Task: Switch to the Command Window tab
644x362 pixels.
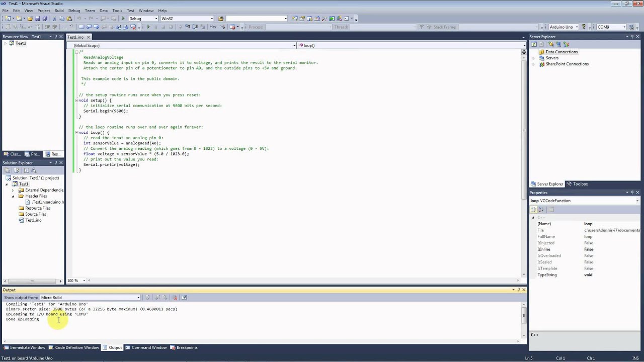Action: 146,347
